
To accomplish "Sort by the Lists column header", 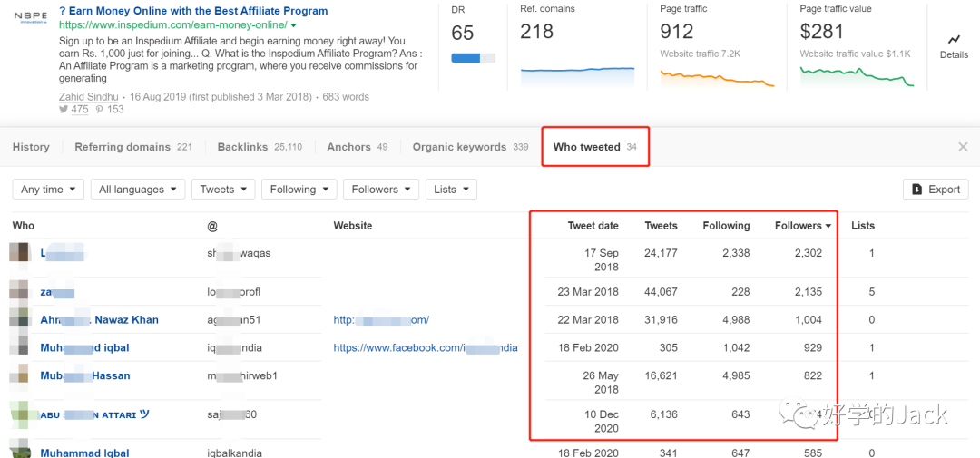I will tap(863, 226).
